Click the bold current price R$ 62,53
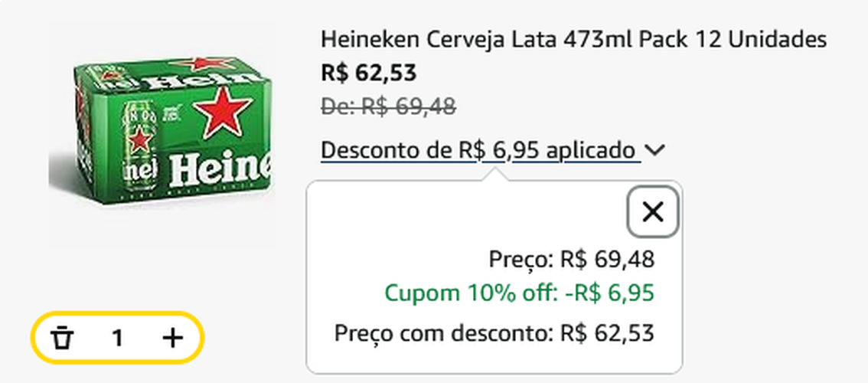 tap(369, 73)
